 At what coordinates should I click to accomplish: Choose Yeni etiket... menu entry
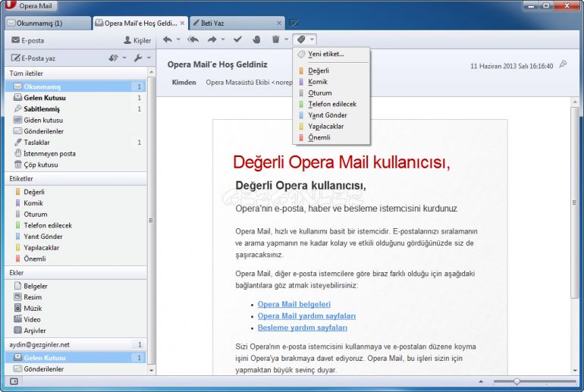[x=331, y=54]
